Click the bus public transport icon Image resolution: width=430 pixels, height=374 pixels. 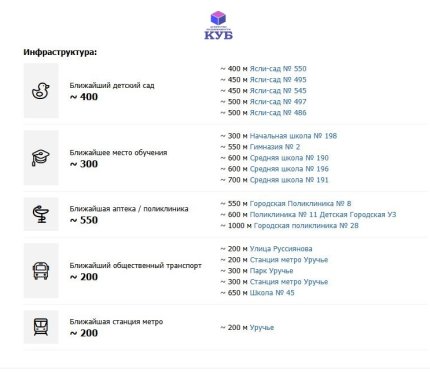point(41,270)
